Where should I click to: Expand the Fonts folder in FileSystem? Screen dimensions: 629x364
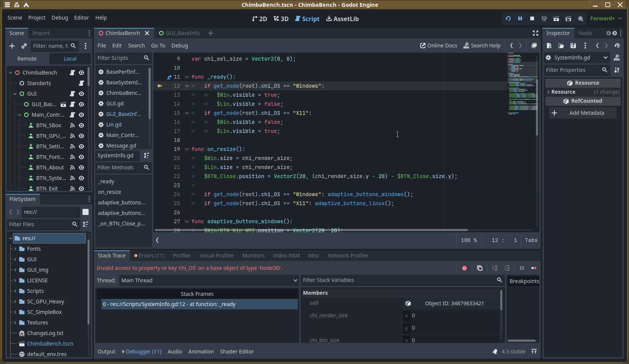pos(15,249)
